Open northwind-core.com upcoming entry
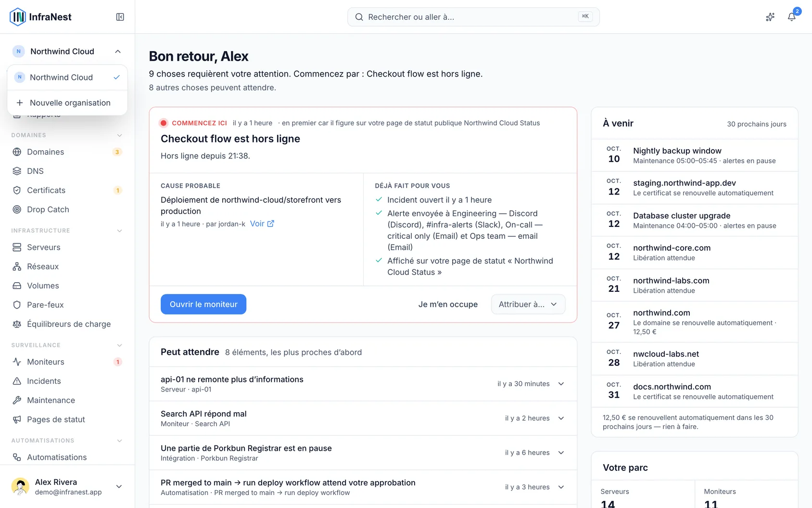 (x=695, y=252)
